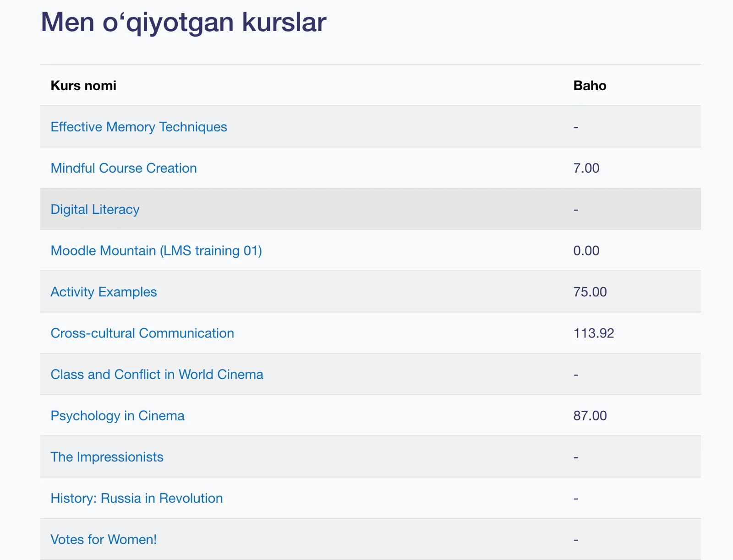This screenshot has height=560, width=733.
Task: Click the Baho column header
Action: 590,86
